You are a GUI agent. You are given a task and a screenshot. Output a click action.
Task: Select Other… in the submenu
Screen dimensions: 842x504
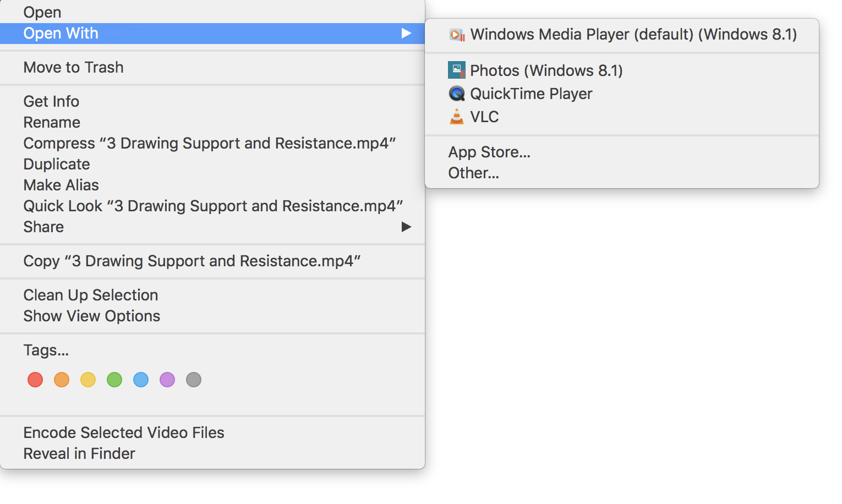(x=622, y=173)
